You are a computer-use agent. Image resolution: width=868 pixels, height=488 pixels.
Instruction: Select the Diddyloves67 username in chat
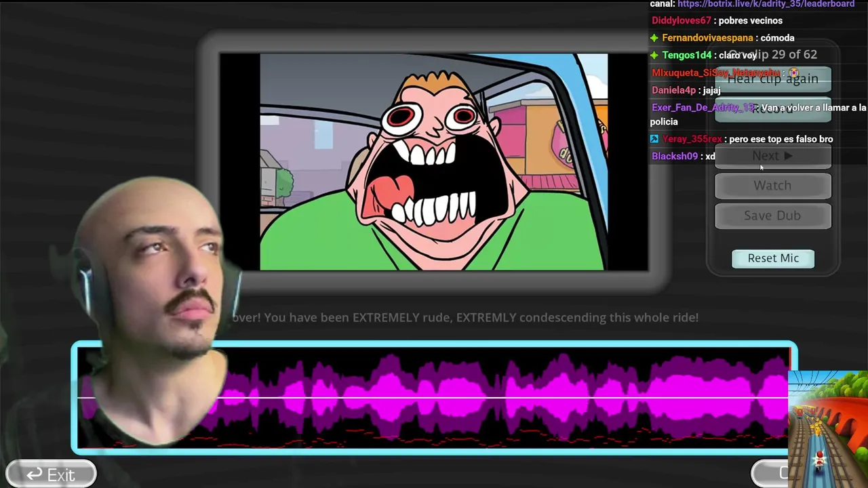(x=682, y=21)
